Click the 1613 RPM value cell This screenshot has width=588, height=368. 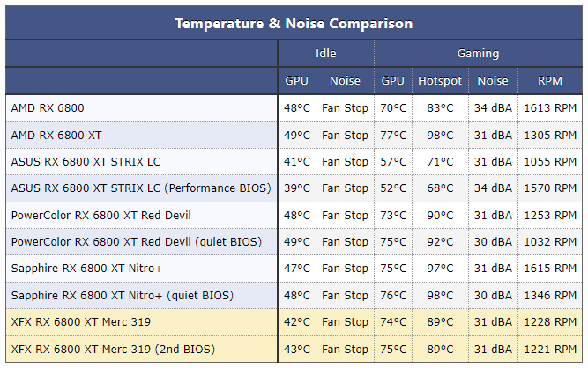point(550,108)
